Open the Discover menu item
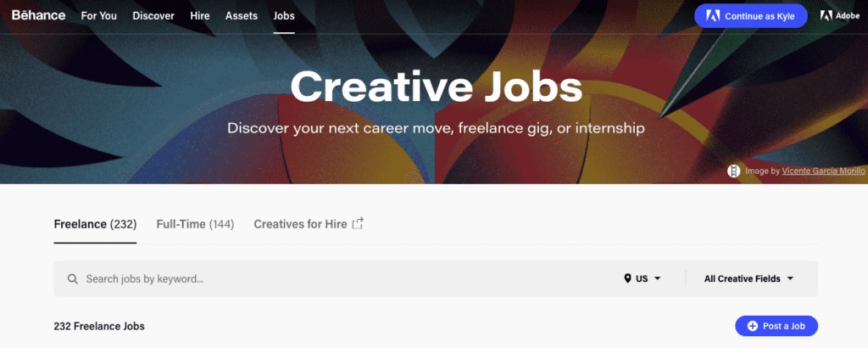 coord(153,16)
